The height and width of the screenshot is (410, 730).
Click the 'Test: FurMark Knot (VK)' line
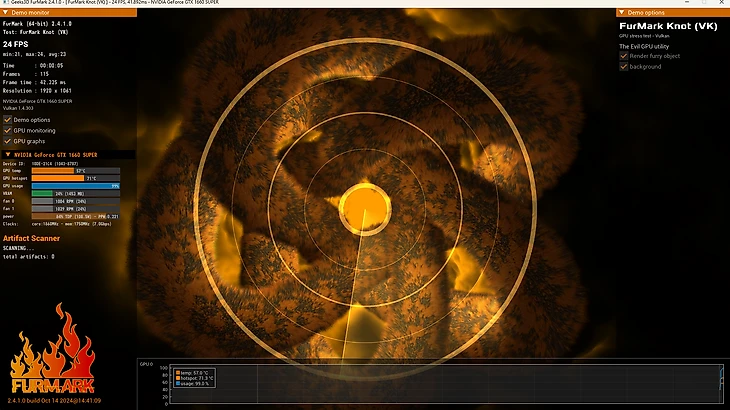pyautogui.click(x=35, y=32)
